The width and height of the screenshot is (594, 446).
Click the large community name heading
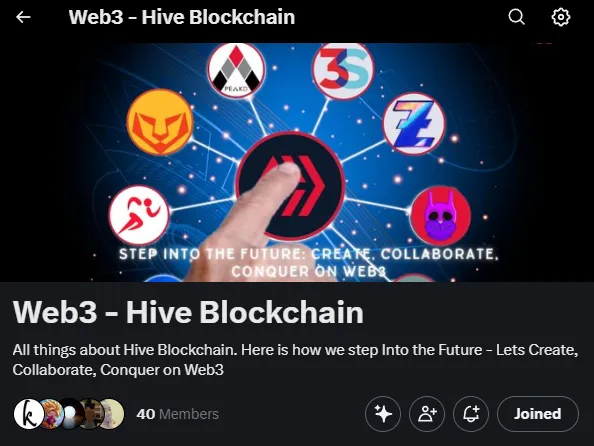[188, 312]
